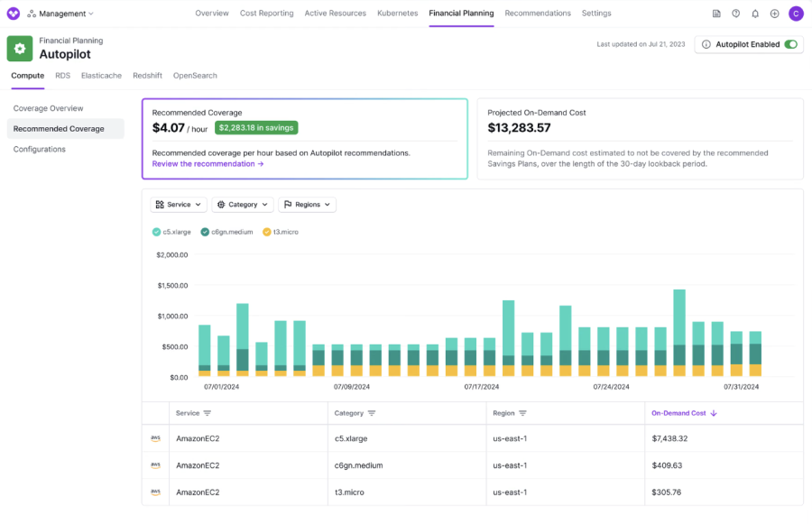This screenshot has width=812, height=524.
Task: Click the plus circle add icon
Action: click(774, 14)
